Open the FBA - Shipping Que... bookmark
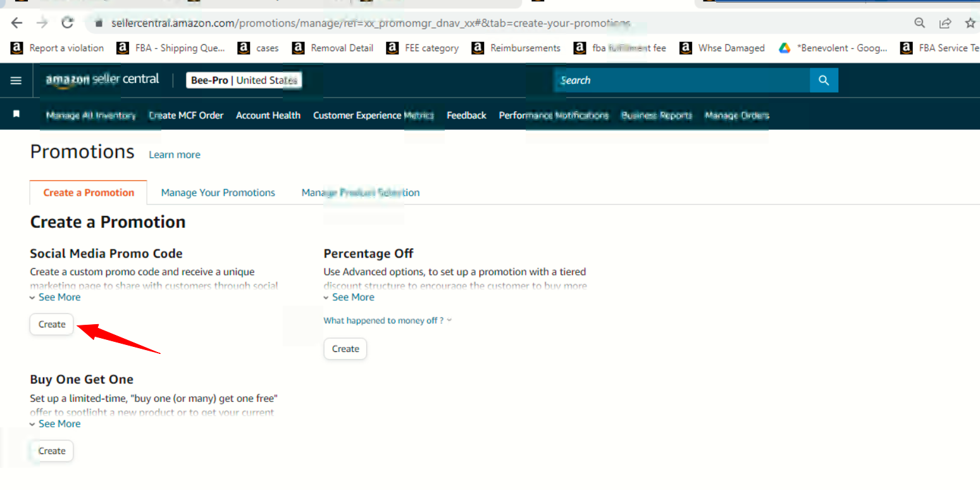Viewport: 980px width, 490px height. click(x=171, y=48)
